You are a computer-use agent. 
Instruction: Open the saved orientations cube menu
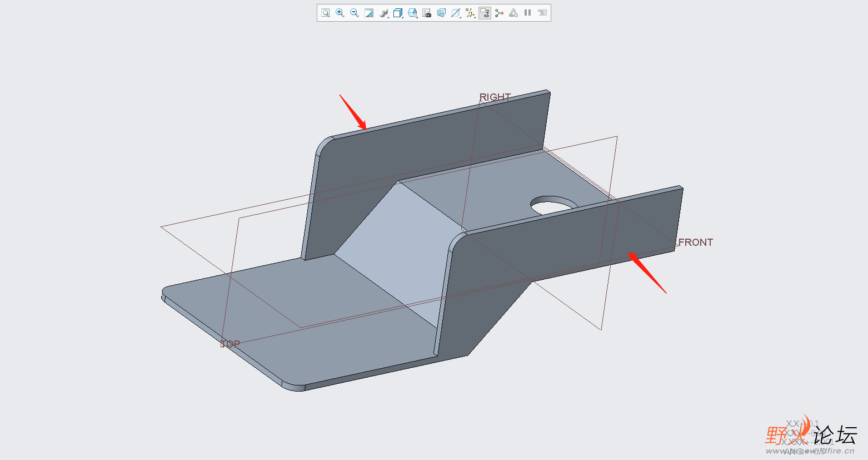pyautogui.click(x=398, y=13)
